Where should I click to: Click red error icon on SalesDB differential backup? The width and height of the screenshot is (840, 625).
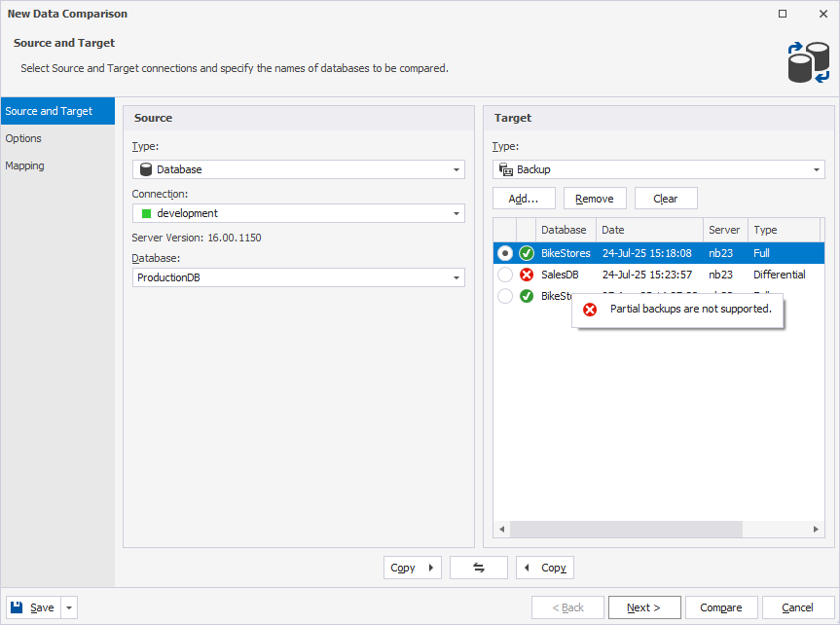coord(527,274)
